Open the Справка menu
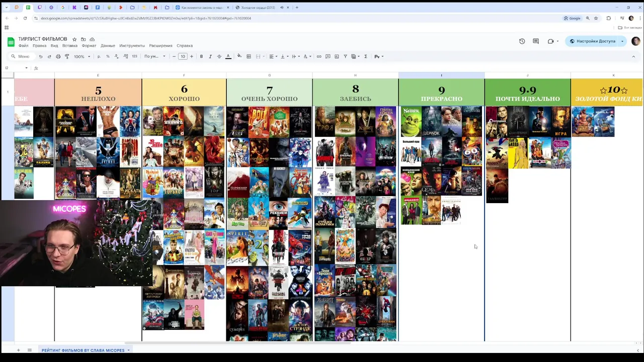Viewport: 644px width, 362px height. pos(185,46)
